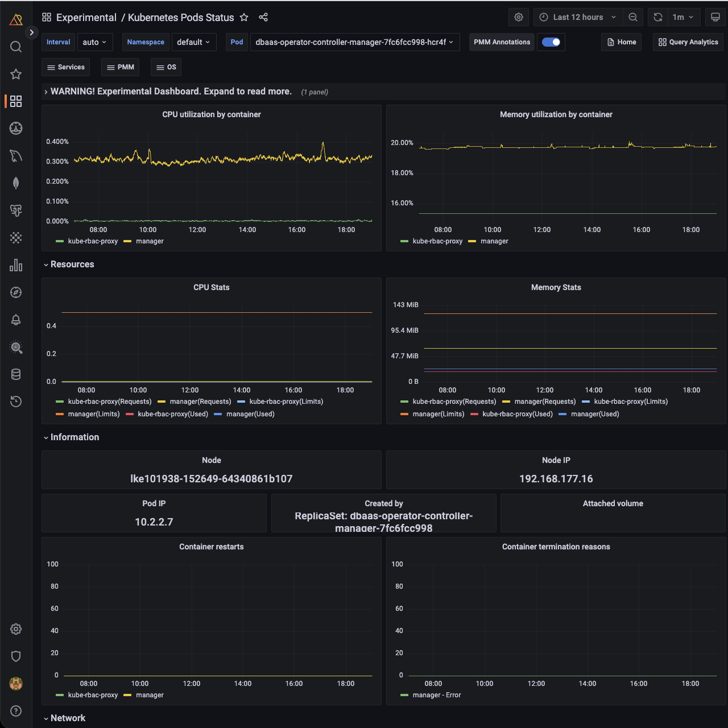The image size is (728, 728).
Task: Refresh the dashboard with the refresh icon
Action: click(x=657, y=17)
